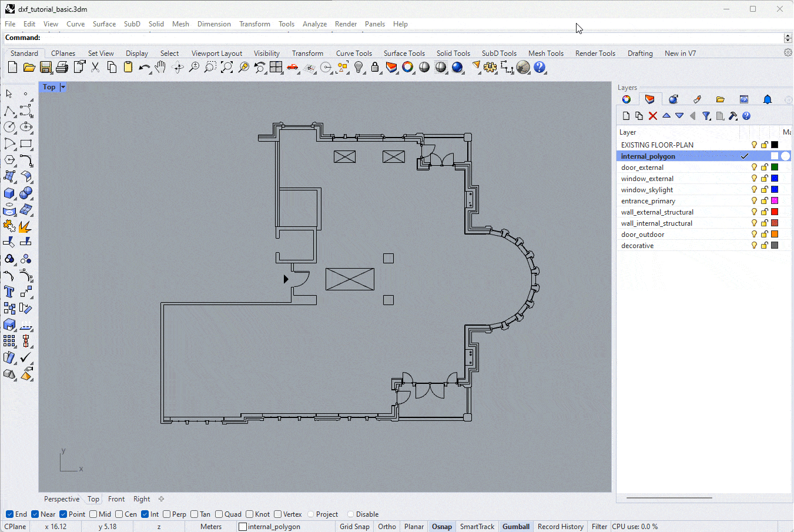The height and width of the screenshot is (532, 794).
Task: Enable the Quad object snap
Action: click(219, 514)
